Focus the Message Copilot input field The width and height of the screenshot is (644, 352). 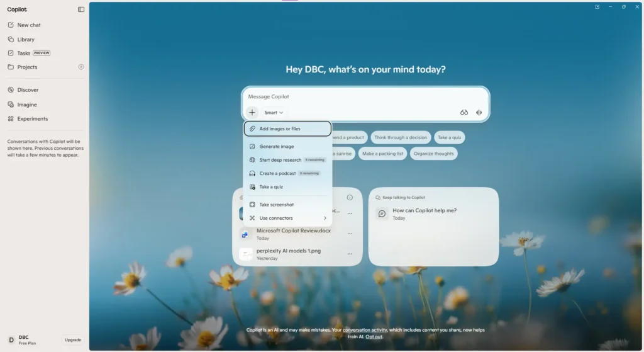[365, 96]
